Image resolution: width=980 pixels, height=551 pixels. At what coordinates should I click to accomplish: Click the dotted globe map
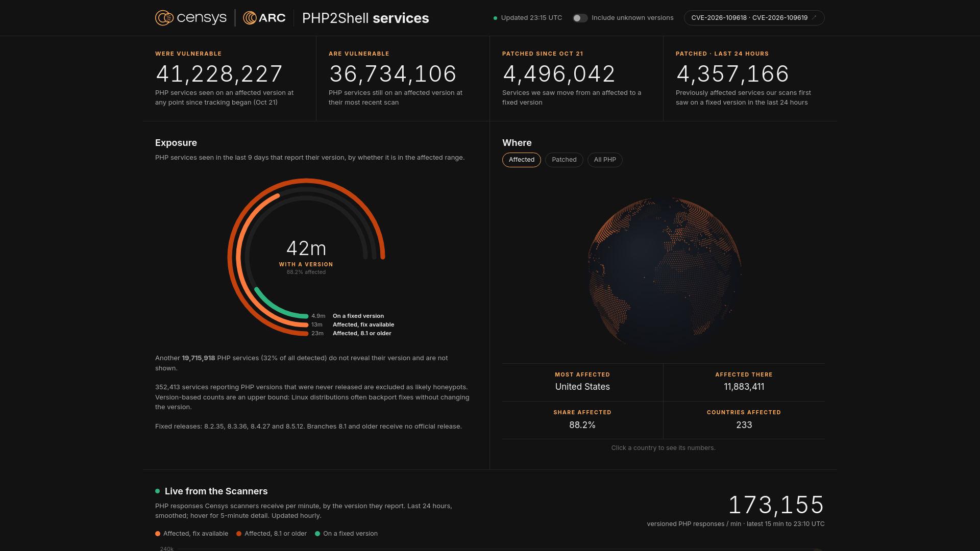pyautogui.click(x=664, y=274)
